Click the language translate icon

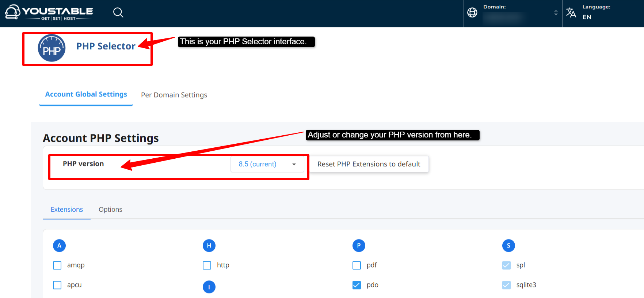coord(571,13)
